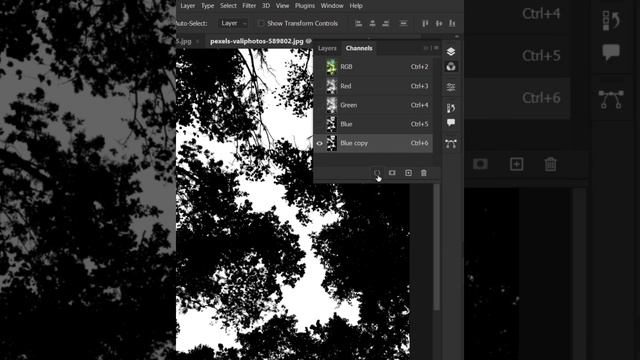This screenshot has height=360, width=640.
Task: Show the RGB channel visibility box
Action: pos(319,67)
